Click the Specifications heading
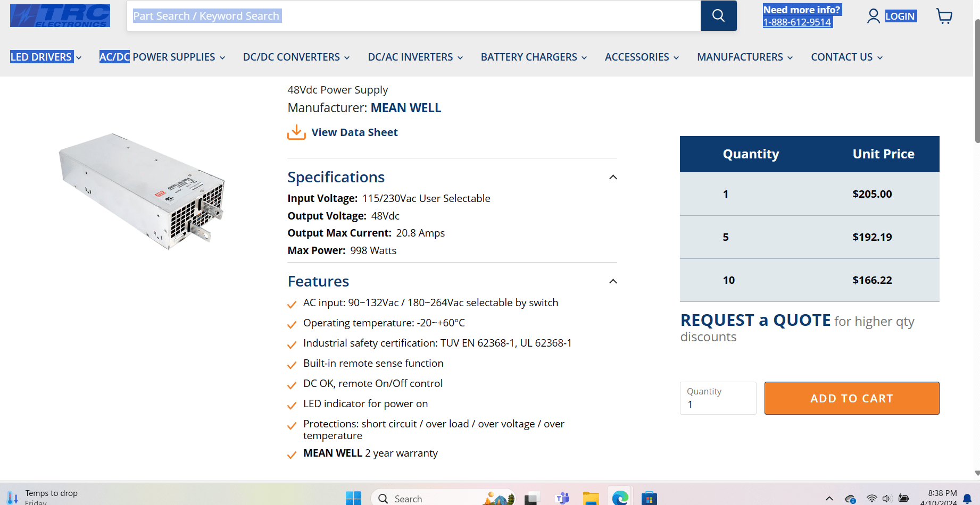 tap(336, 177)
